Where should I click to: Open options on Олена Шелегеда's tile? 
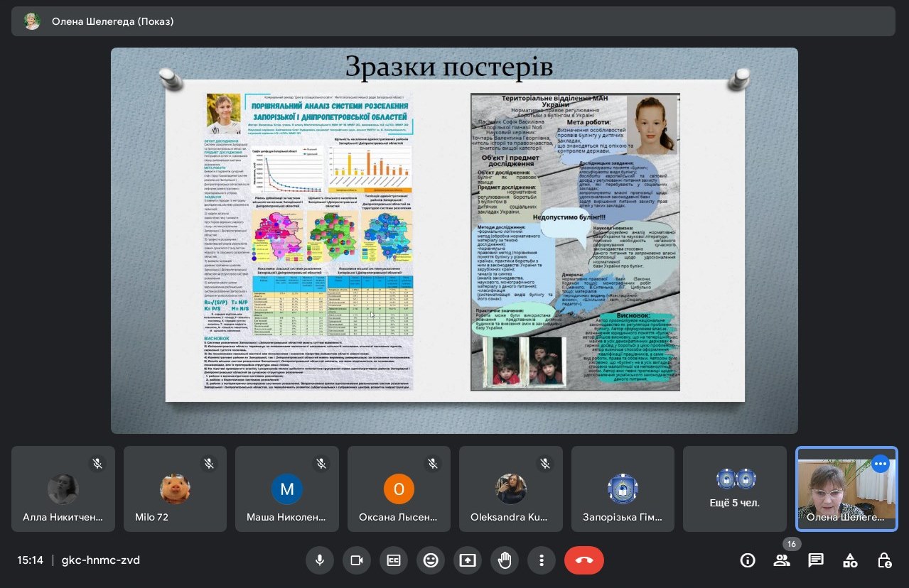[881, 464]
